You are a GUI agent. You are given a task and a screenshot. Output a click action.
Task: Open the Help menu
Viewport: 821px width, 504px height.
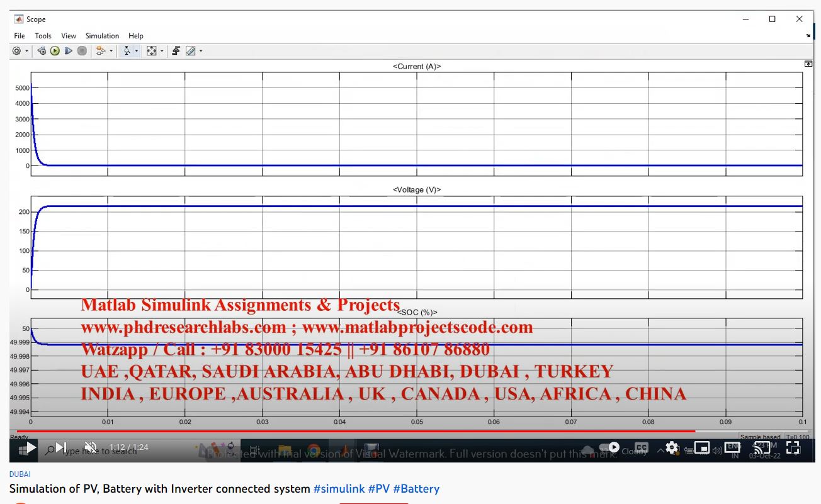(x=136, y=36)
